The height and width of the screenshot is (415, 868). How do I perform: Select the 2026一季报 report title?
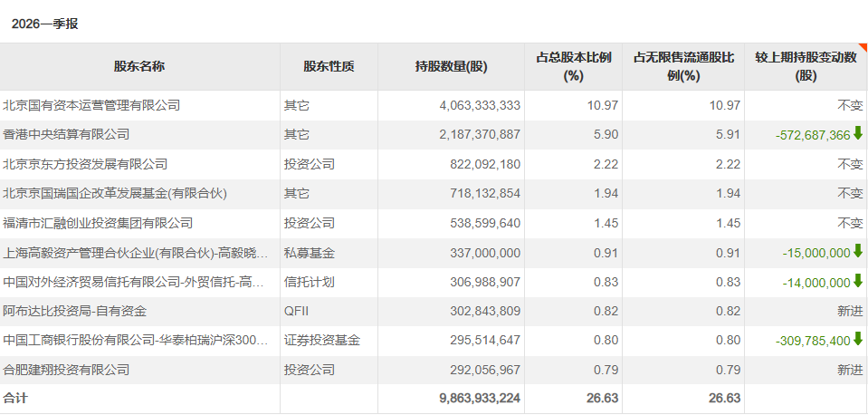pyautogui.click(x=45, y=24)
